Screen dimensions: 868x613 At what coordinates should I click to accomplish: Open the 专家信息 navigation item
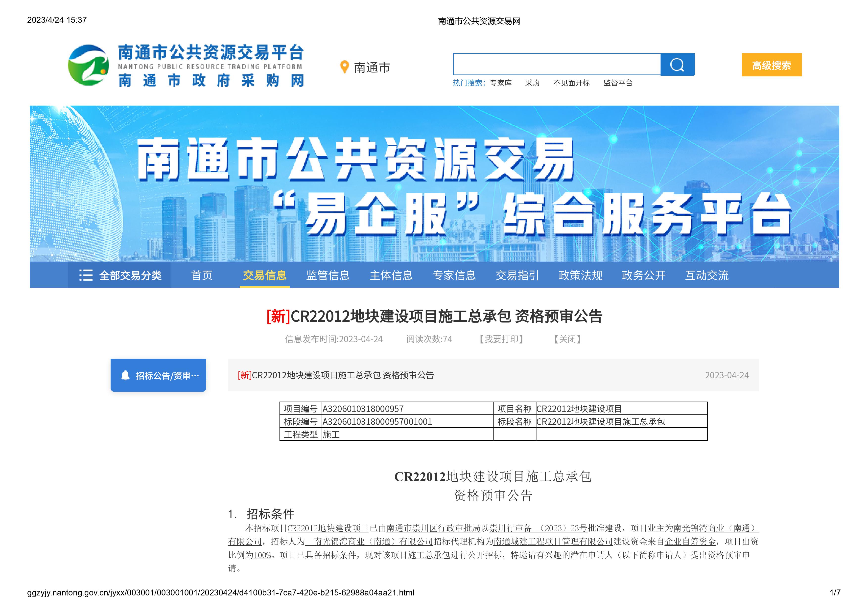pos(454,275)
